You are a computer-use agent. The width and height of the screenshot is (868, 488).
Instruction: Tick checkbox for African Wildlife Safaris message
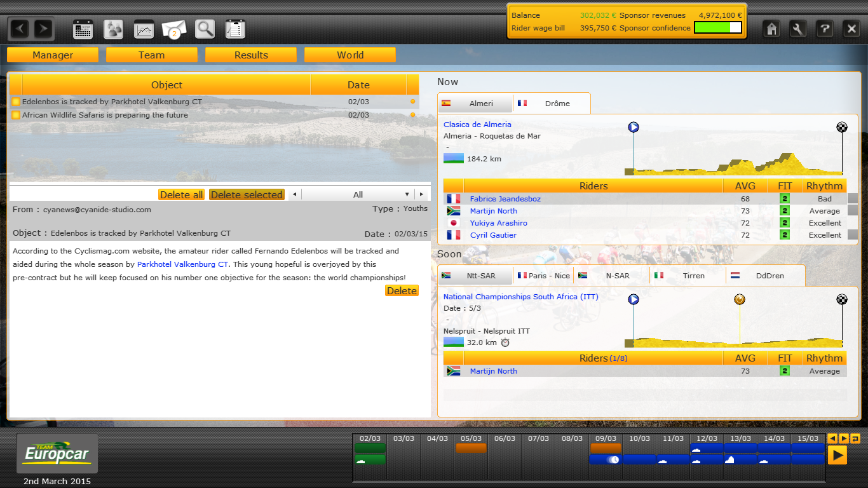pos(16,115)
